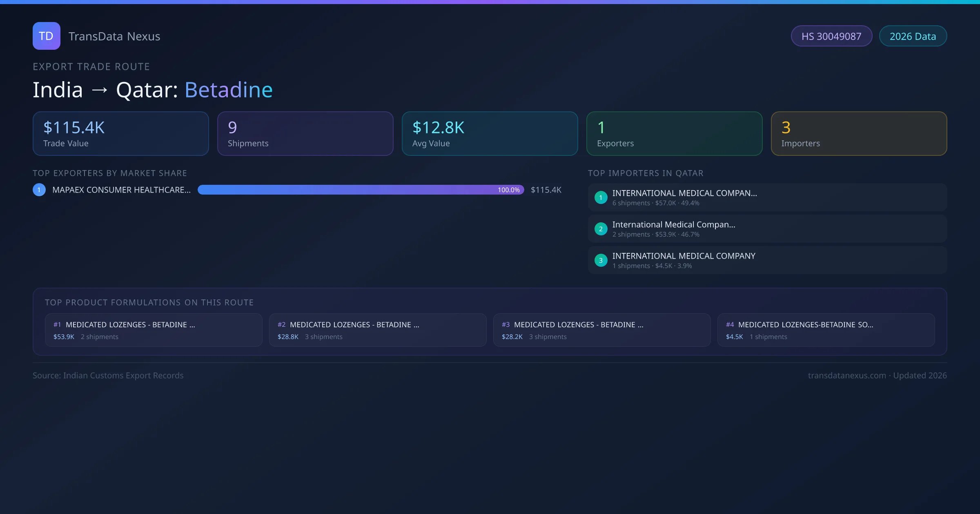Click the TD logo icon
The width and height of the screenshot is (980, 514).
pyautogui.click(x=46, y=36)
